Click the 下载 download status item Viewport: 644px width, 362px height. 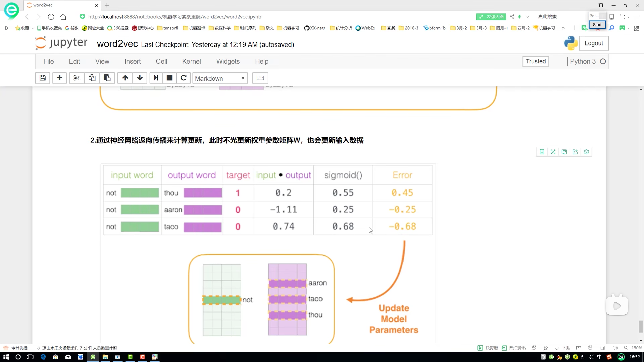click(562, 348)
